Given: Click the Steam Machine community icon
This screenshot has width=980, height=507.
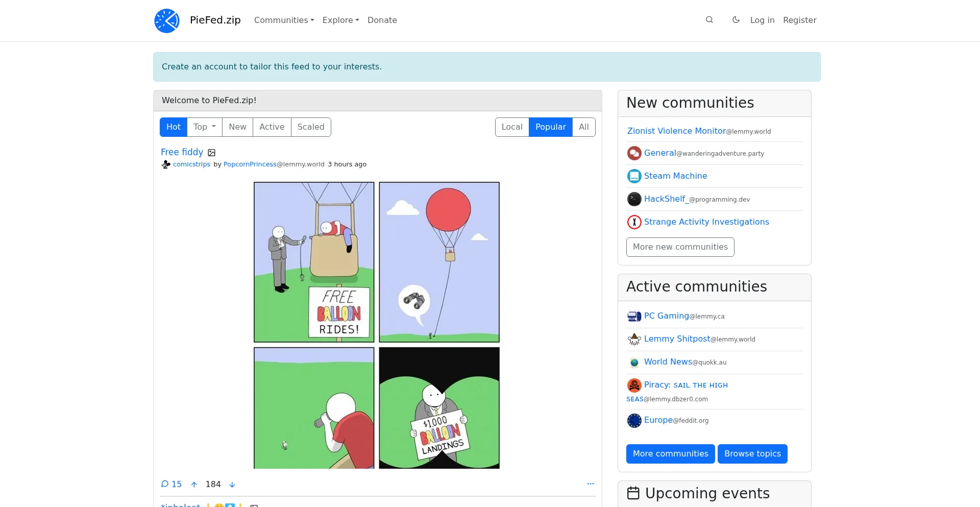Looking at the screenshot, I should pyautogui.click(x=634, y=176).
